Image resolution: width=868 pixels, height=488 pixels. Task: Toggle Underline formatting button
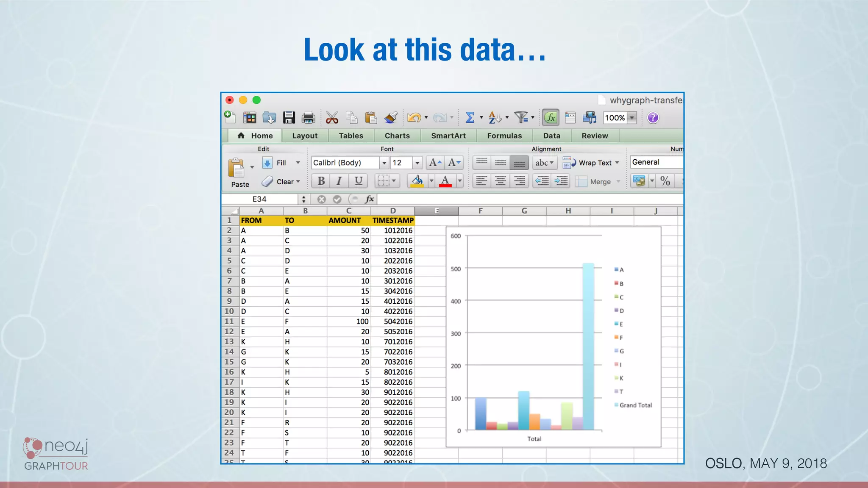click(x=358, y=181)
